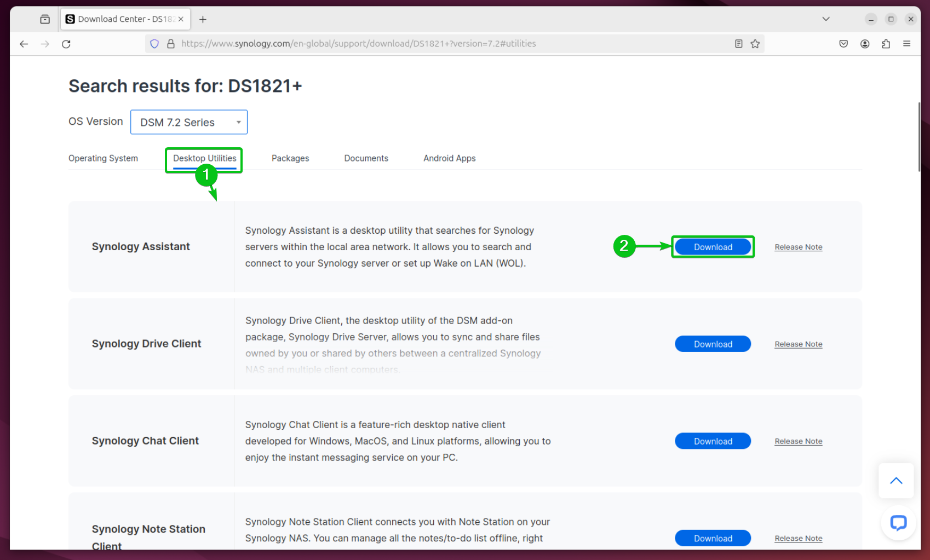This screenshot has height=560, width=930.
Task: Open Release Note for Synology Drive Client
Action: click(x=799, y=344)
